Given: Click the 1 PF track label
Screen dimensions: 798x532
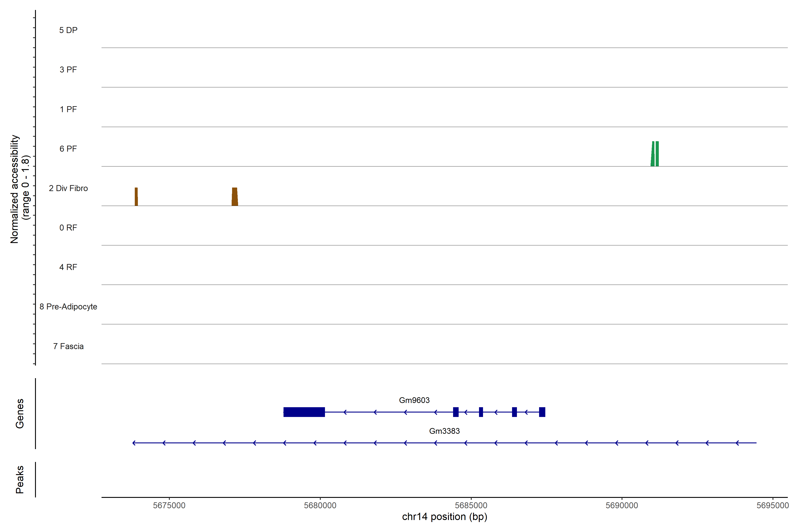Looking at the screenshot, I should pos(68,109).
